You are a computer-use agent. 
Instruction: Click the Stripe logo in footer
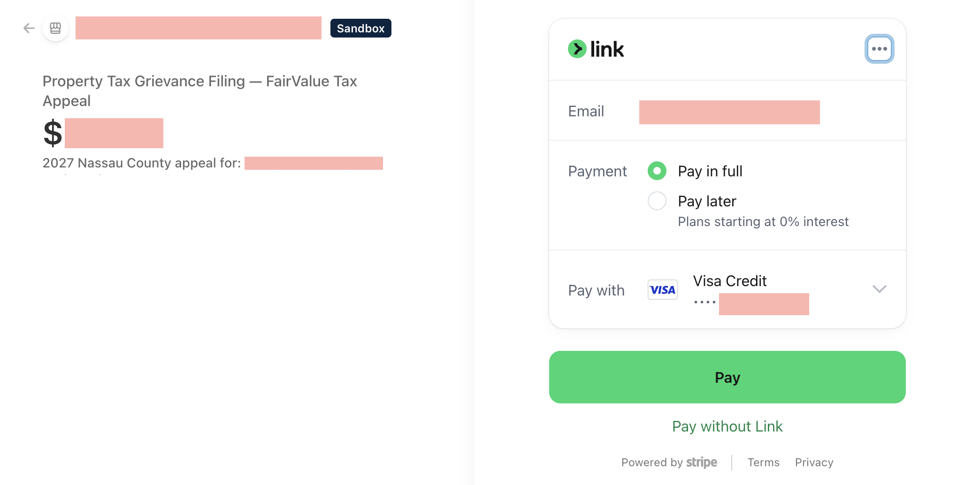coord(701,462)
